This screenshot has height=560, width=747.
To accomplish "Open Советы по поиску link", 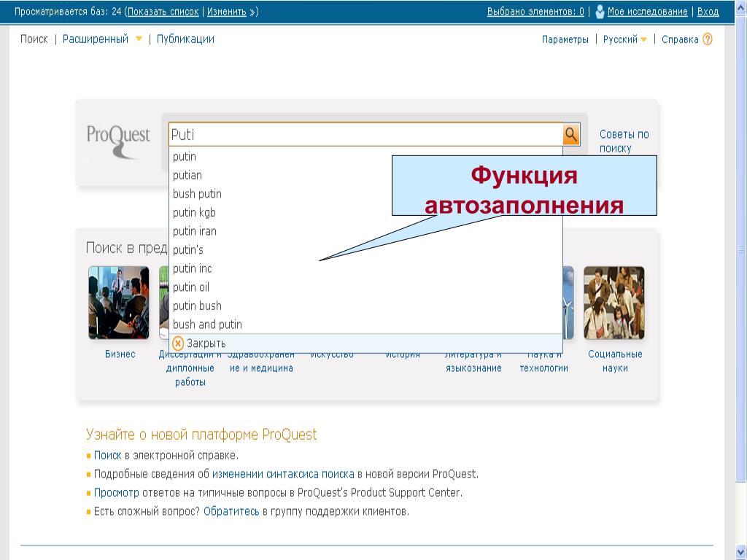I will (624, 141).
